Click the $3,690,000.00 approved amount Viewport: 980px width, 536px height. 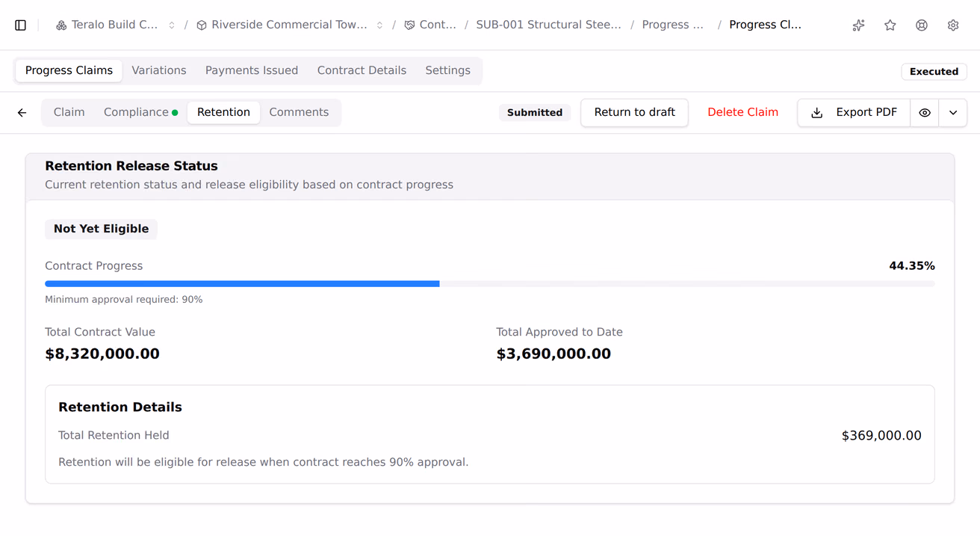tap(553, 354)
